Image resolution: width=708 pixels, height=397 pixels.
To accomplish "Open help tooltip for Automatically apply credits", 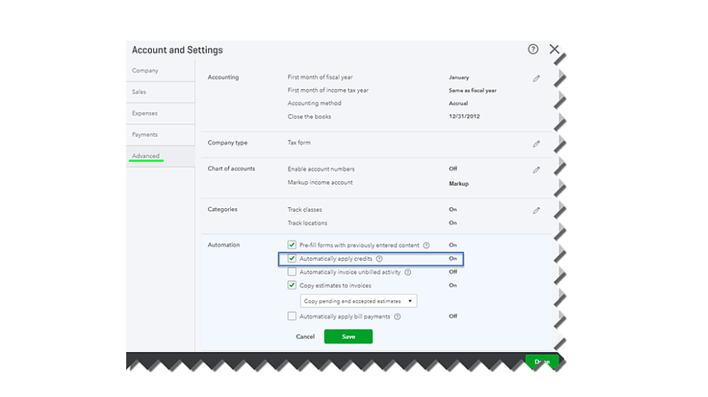I will pos(379,259).
